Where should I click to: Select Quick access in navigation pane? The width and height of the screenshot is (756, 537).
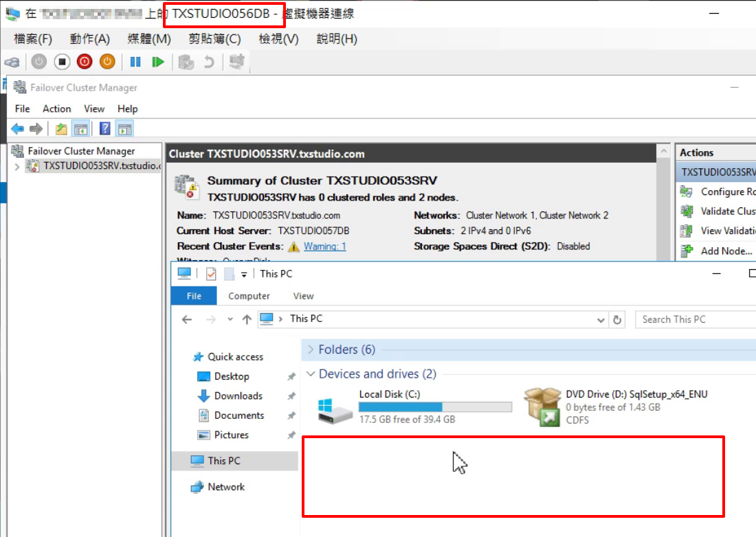point(228,357)
